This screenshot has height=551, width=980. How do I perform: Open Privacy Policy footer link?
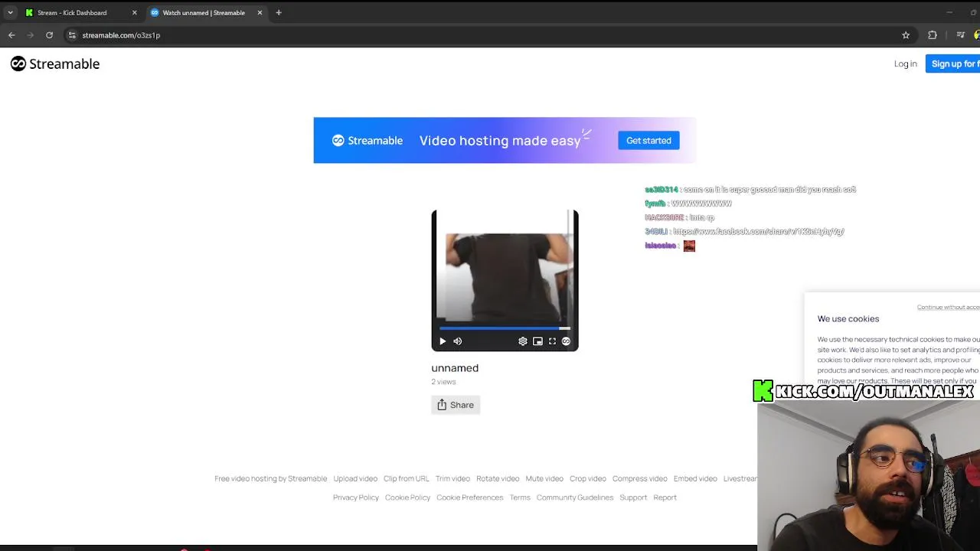(356, 497)
